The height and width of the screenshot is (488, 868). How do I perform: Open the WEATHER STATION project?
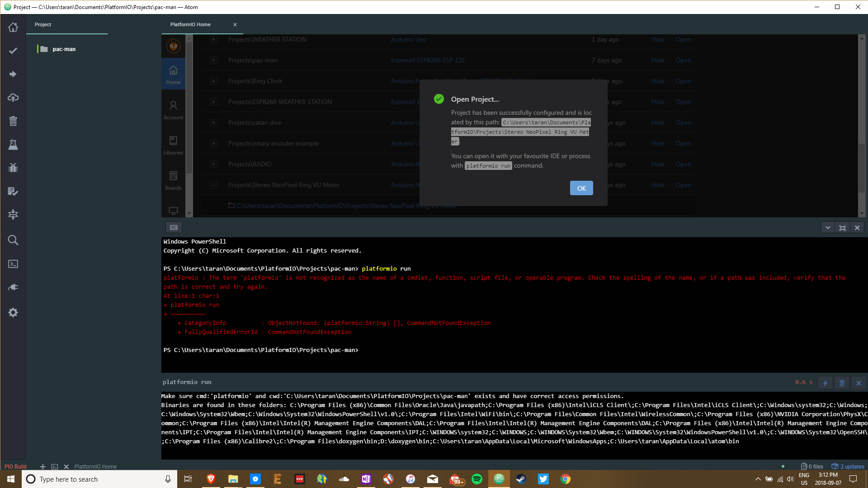point(683,39)
